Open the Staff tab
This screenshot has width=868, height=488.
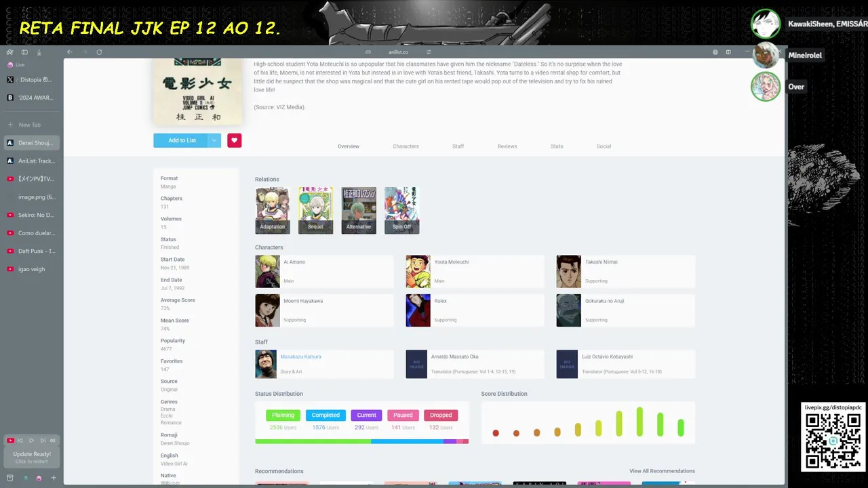(458, 146)
